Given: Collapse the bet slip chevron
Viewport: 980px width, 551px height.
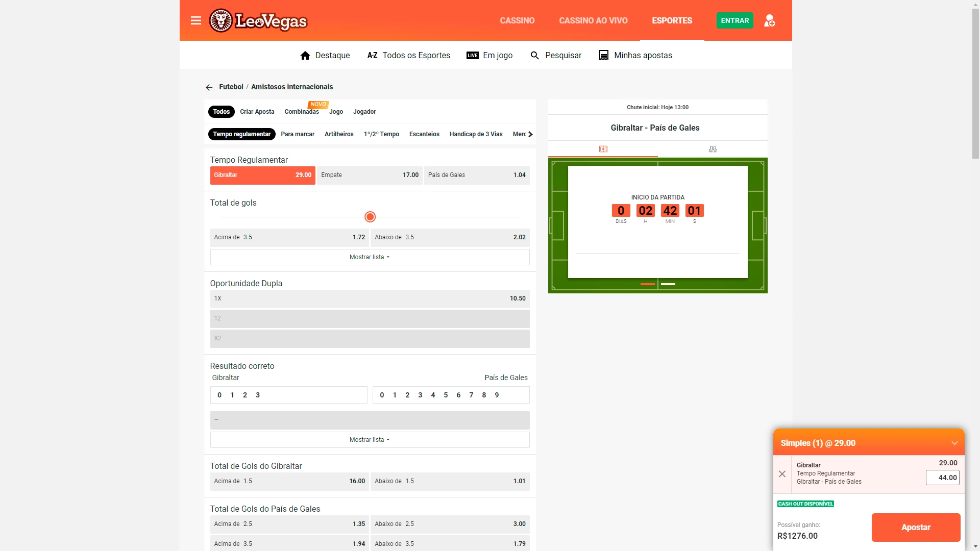Looking at the screenshot, I should (x=954, y=443).
